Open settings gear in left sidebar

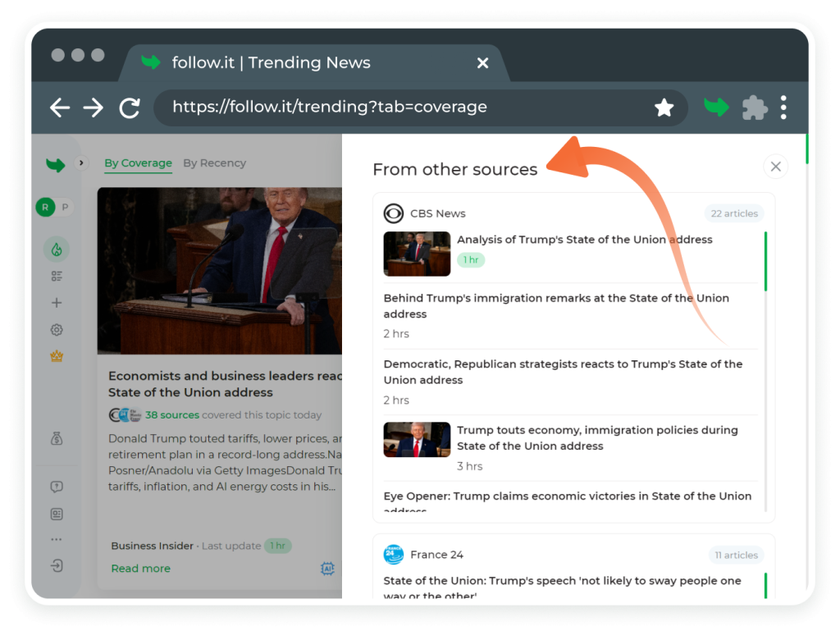57,330
